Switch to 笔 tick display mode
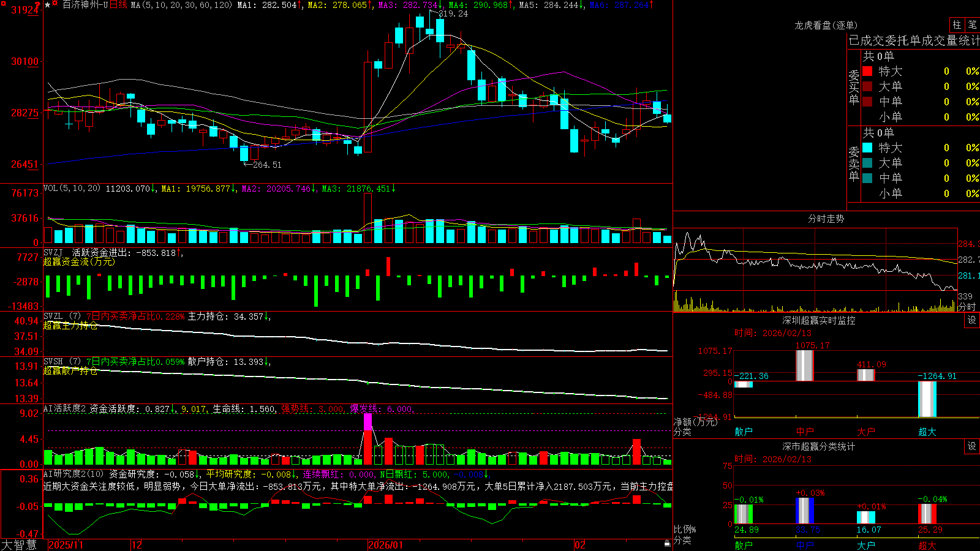This screenshot has height=551, width=980. 972,25
